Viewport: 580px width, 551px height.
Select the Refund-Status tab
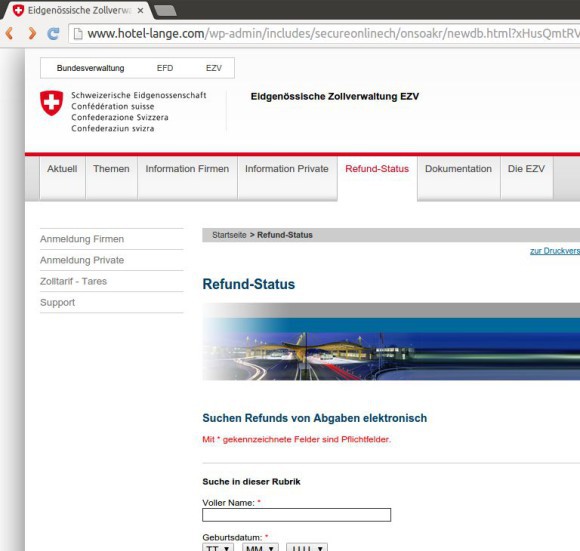tap(377, 178)
